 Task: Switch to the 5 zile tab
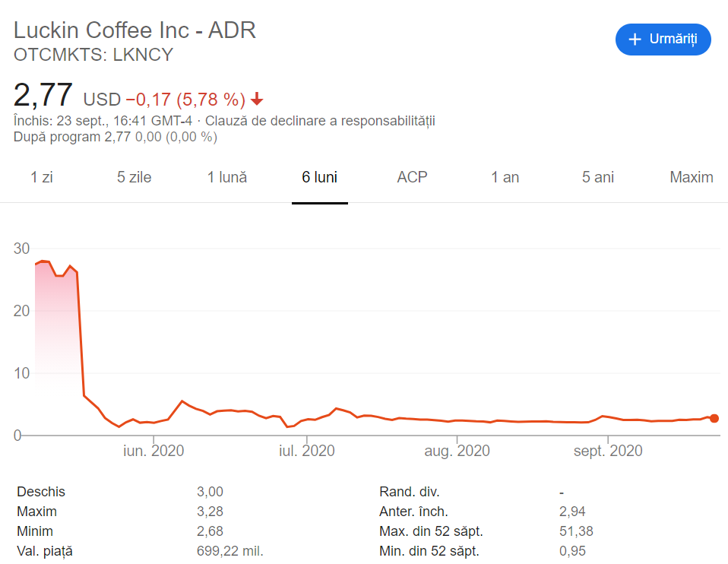(x=134, y=177)
